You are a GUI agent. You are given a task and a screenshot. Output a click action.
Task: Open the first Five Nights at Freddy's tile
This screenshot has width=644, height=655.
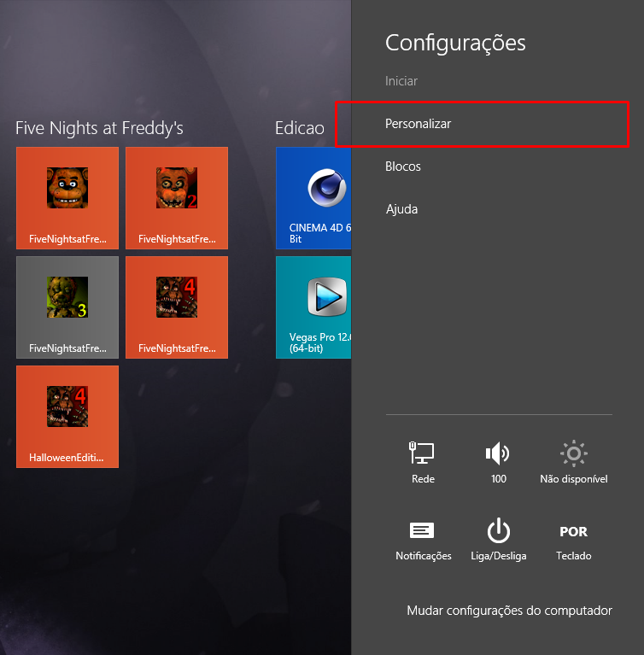click(67, 198)
